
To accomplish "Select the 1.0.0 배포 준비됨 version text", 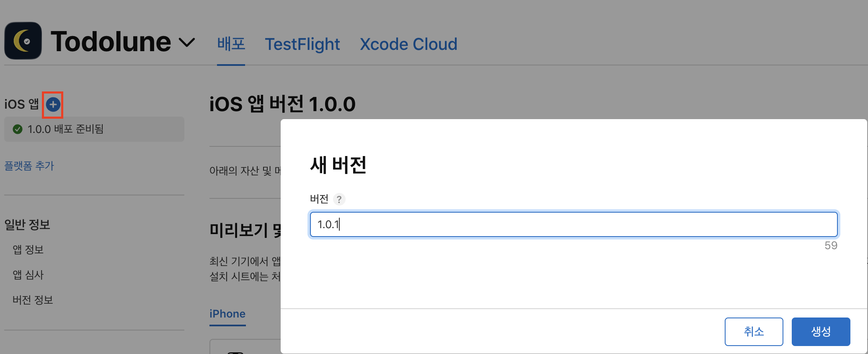I will tap(65, 129).
